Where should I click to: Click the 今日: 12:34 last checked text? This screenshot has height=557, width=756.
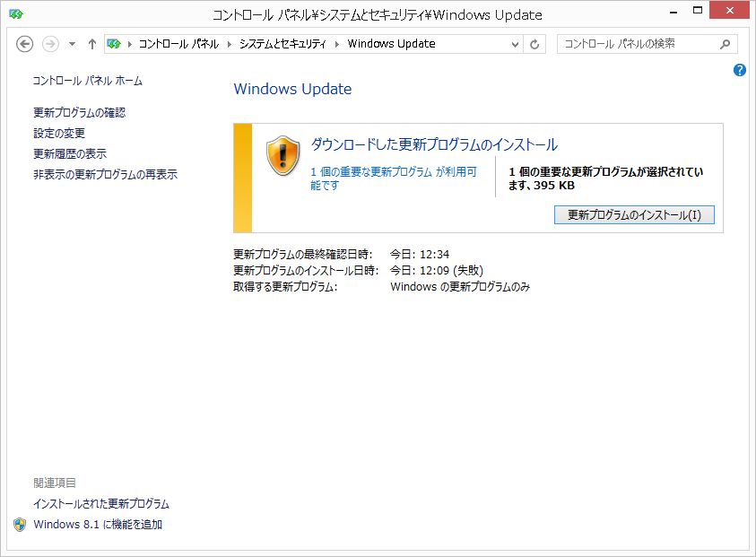coord(420,254)
